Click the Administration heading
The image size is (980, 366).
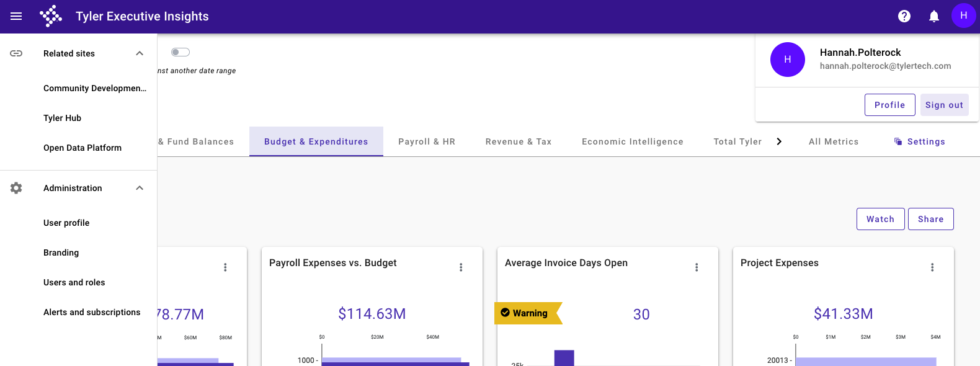tap(73, 188)
